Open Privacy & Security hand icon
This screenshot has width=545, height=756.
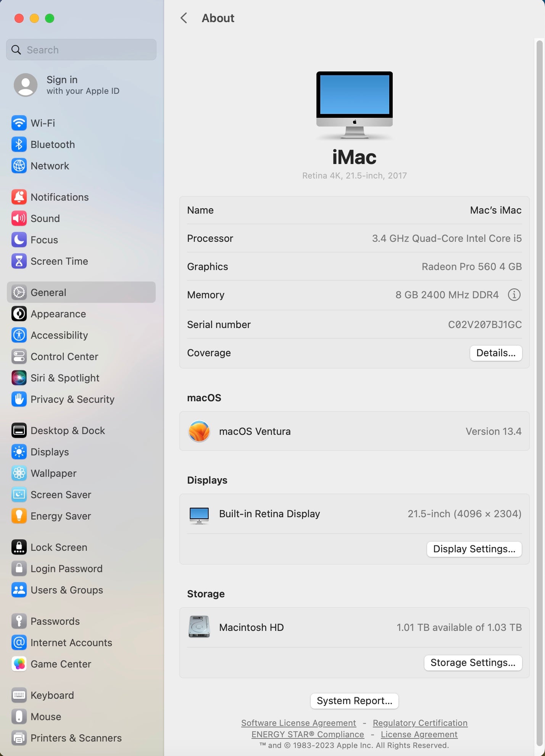[x=19, y=399]
